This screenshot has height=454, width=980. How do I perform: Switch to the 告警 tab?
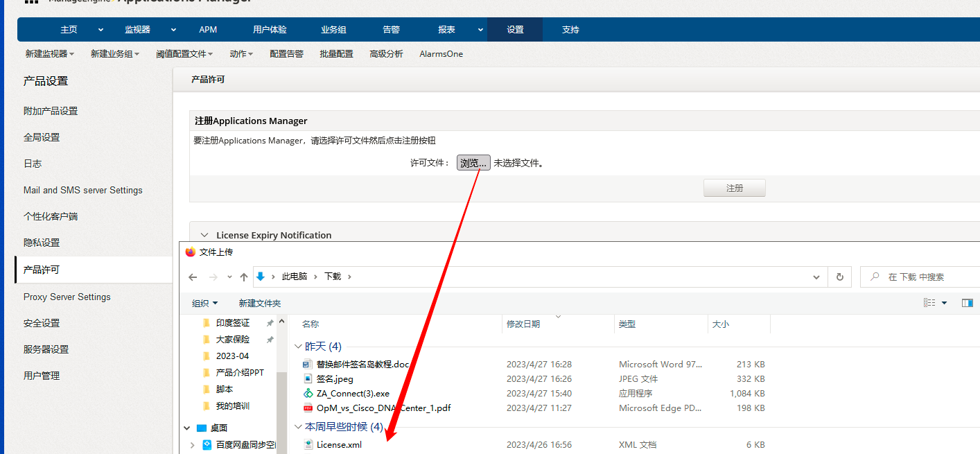click(391, 30)
